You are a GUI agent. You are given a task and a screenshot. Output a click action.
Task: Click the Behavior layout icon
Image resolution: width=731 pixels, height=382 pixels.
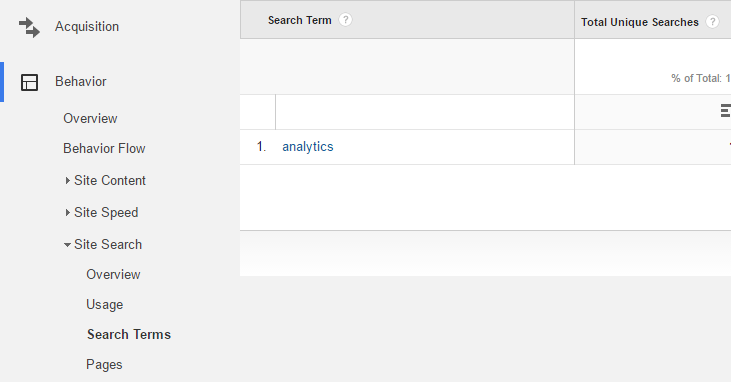[29, 82]
